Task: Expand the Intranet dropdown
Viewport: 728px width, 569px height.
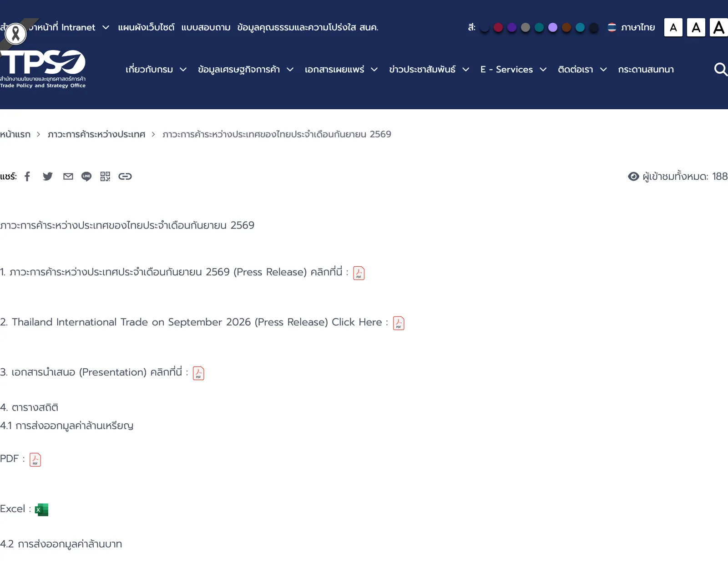Action: pos(106,27)
